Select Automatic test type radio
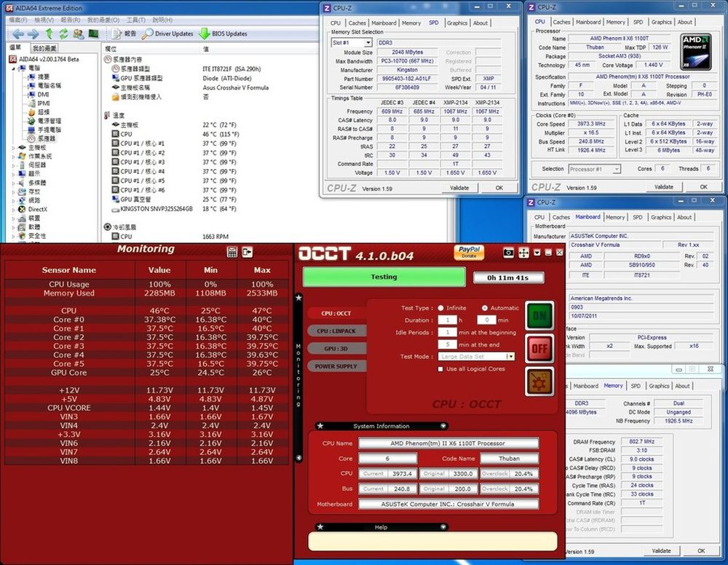This screenshot has width=728, height=565. click(485, 308)
